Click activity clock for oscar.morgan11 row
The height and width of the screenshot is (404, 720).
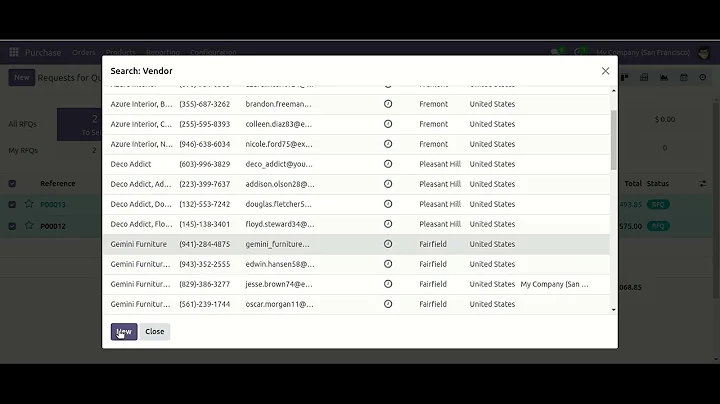[388, 304]
